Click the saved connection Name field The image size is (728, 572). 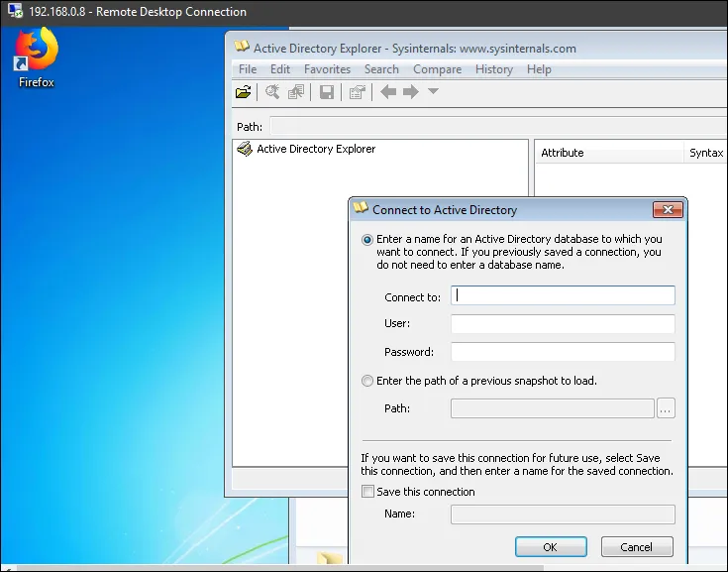563,515
